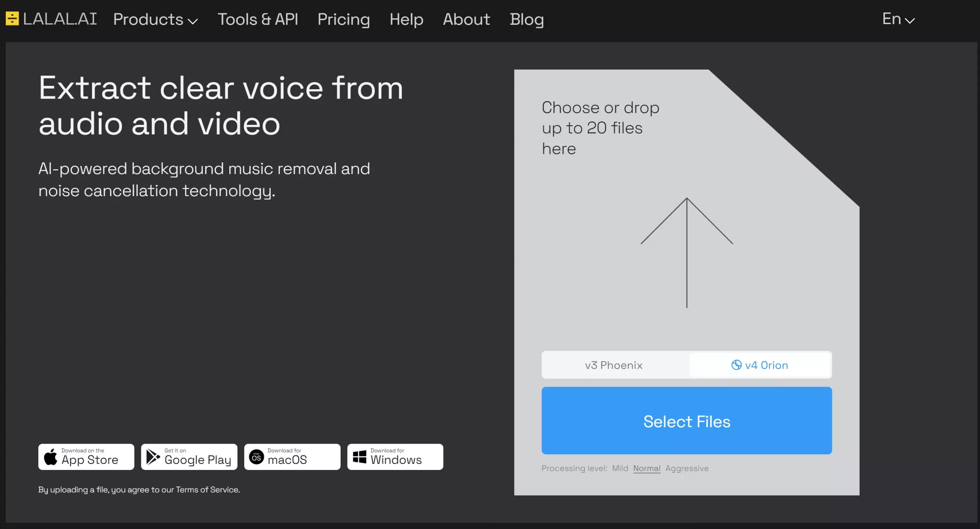Viewport: 980px width, 529px height.
Task: Open the Pricing page
Action: (343, 19)
